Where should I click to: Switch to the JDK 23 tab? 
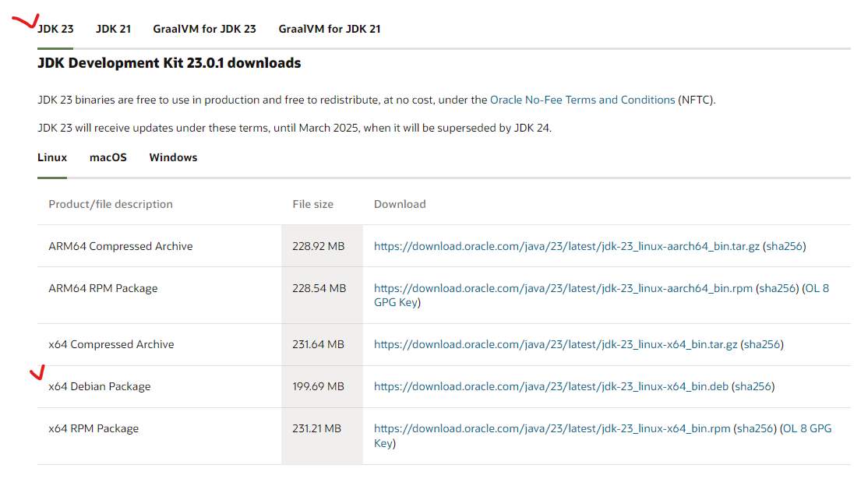click(x=55, y=29)
